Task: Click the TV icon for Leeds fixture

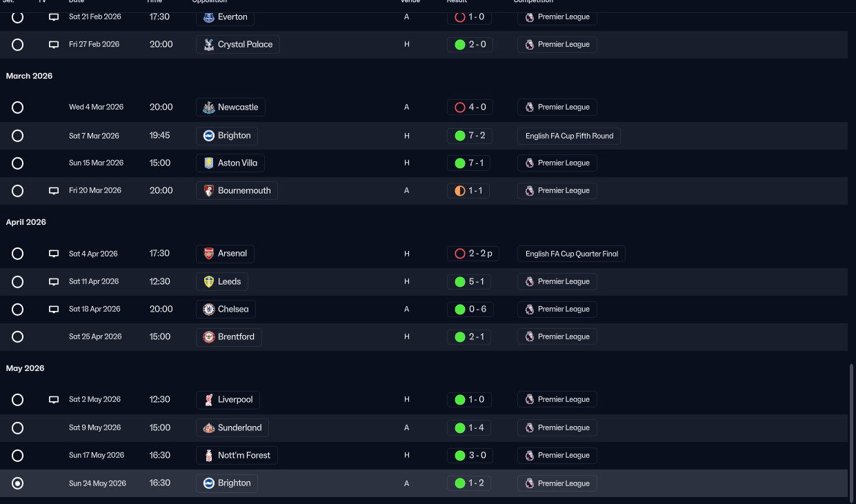Action: click(54, 282)
